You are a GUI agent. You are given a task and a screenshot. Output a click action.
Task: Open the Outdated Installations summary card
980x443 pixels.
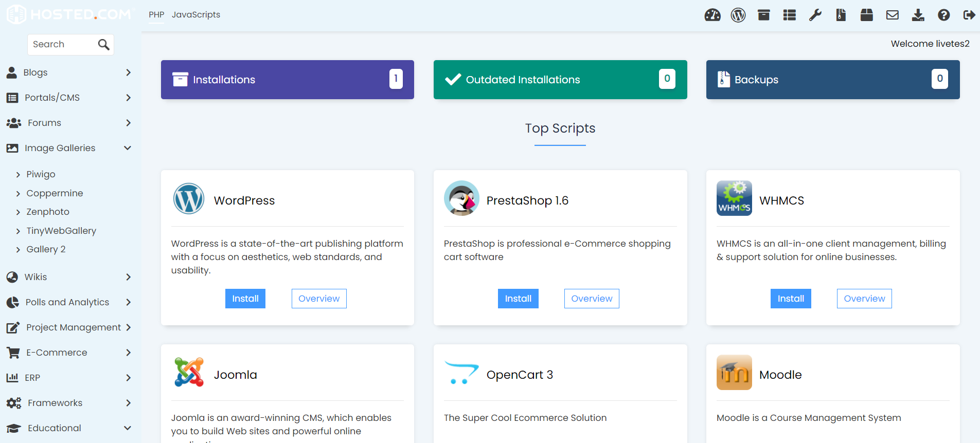[560, 80]
